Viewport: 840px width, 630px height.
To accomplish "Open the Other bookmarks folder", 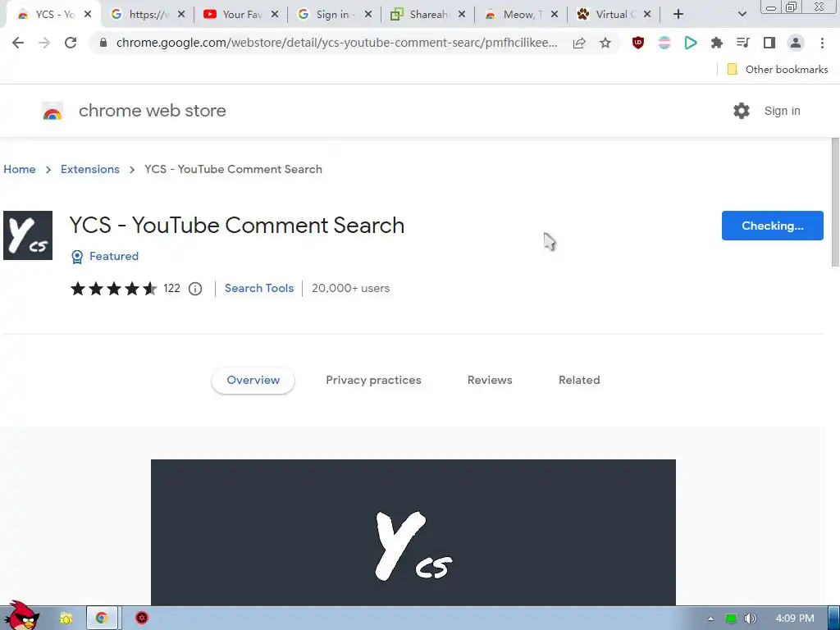I will pyautogui.click(x=777, y=69).
